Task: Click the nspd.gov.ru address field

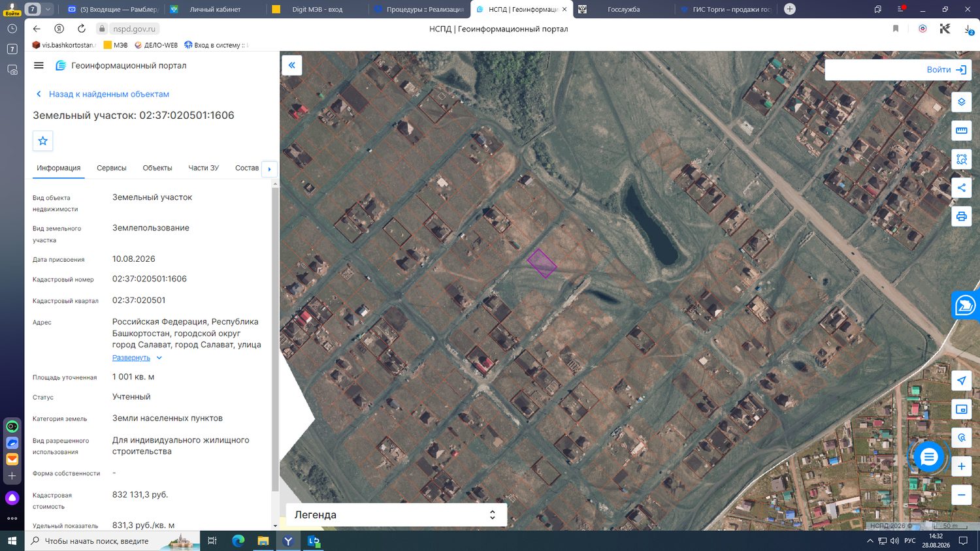Action: [135, 29]
